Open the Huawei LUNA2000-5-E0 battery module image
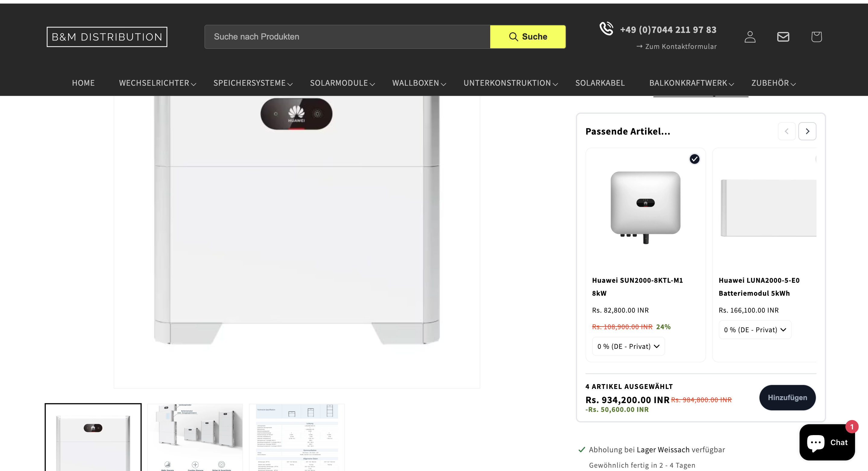 tap(768, 208)
